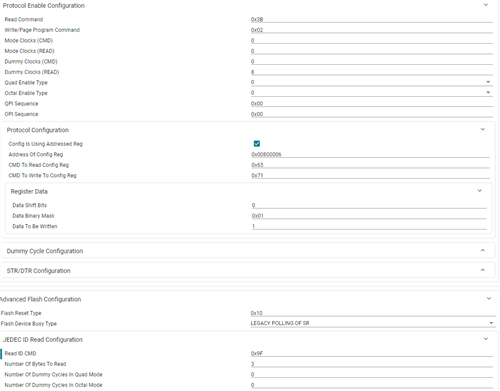The height and width of the screenshot is (391, 500).
Task: Click the Mode Clocks (CMD) field
Action: click(x=371, y=41)
